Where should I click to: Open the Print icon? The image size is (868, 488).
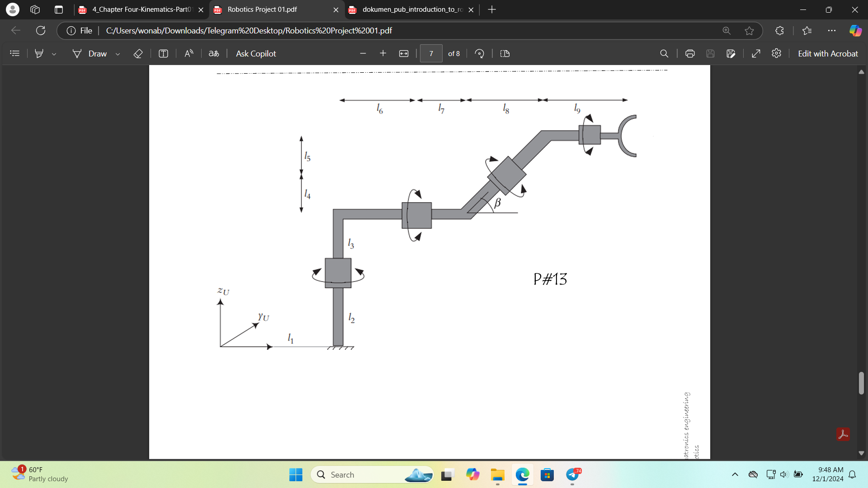tap(689, 53)
